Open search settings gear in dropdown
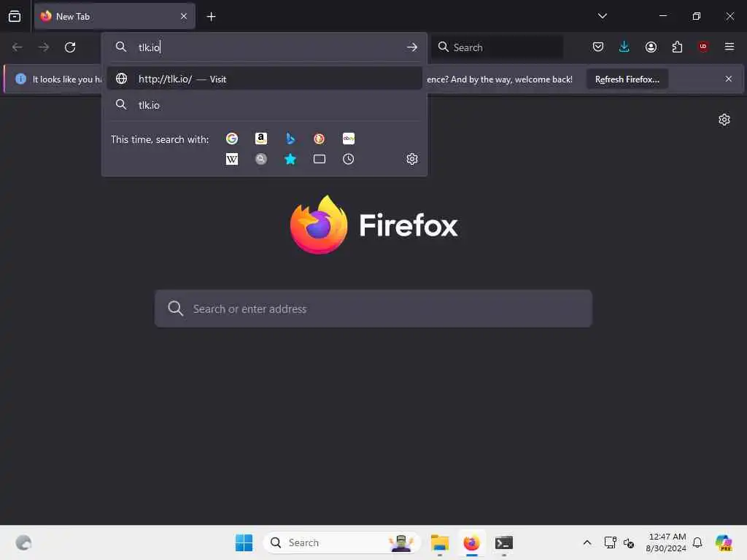 (x=412, y=159)
